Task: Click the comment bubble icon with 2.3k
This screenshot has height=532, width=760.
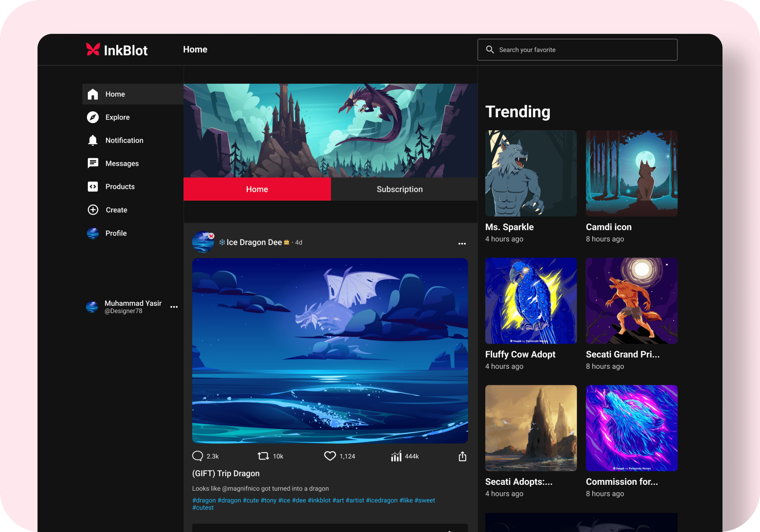Action: pos(198,456)
